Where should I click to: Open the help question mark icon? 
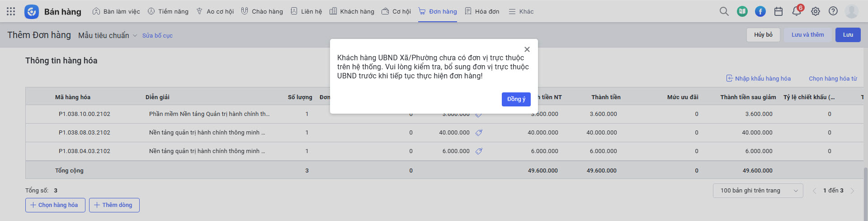(x=833, y=11)
